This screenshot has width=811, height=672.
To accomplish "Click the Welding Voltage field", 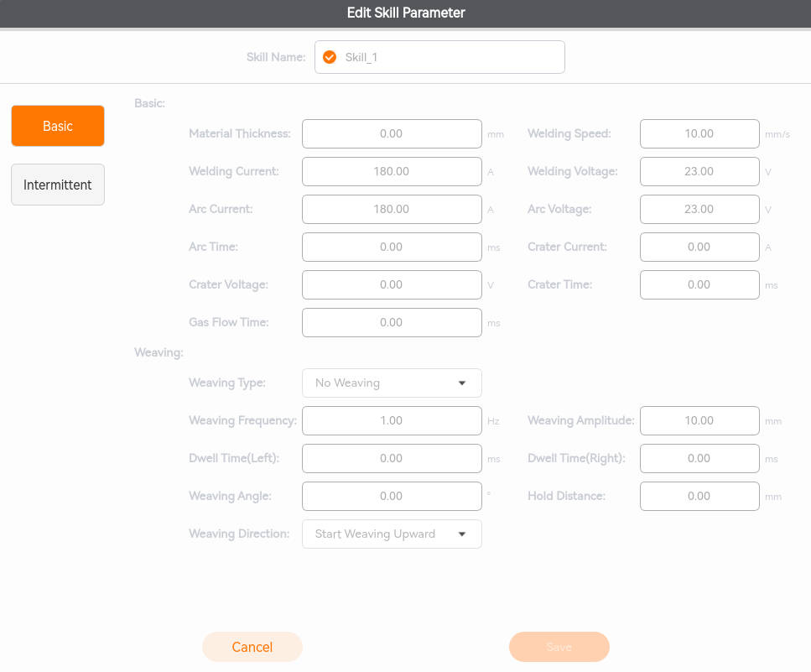I will coord(699,171).
